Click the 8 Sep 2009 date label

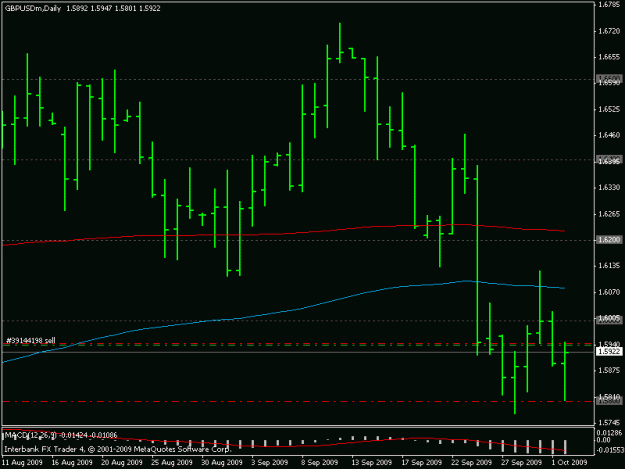(319, 462)
